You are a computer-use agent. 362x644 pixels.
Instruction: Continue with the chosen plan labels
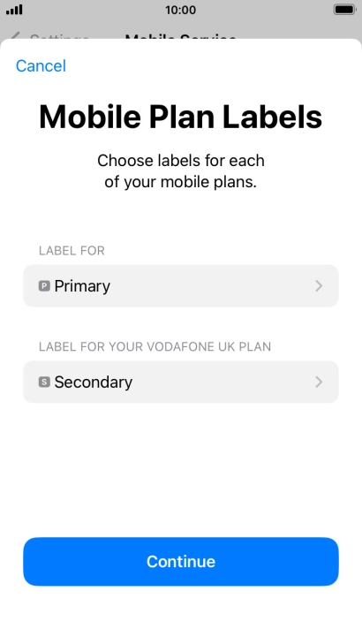click(181, 562)
